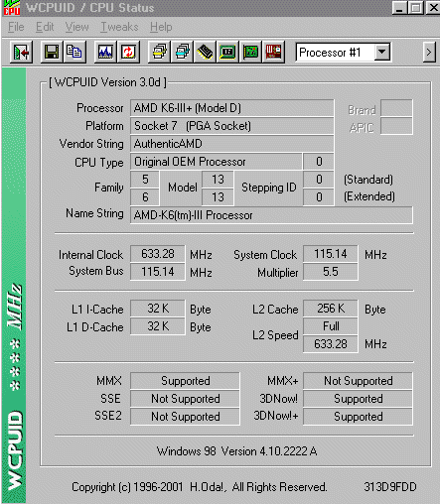Click the SSE Not Supported field

[x=185, y=399]
